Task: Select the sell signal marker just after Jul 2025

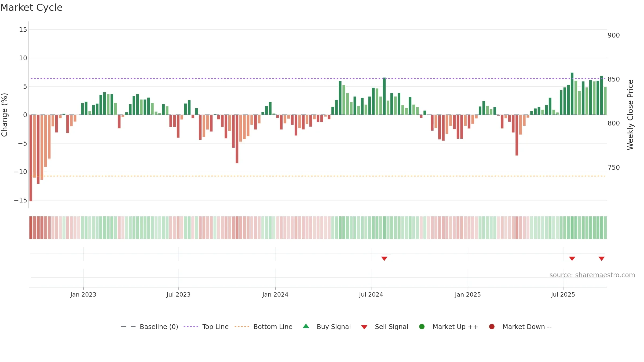Action: click(x=572, y=258)
